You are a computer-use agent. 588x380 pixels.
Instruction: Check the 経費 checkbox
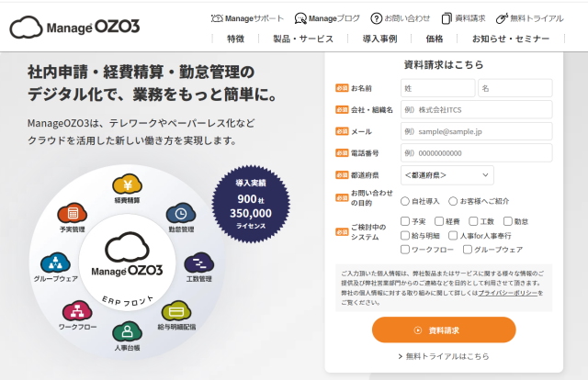pyautogui.click(x=439, y=221)
